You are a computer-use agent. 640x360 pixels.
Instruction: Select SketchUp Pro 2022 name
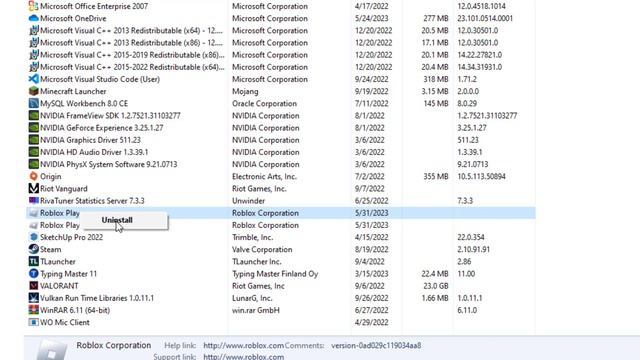pos(71,237)
